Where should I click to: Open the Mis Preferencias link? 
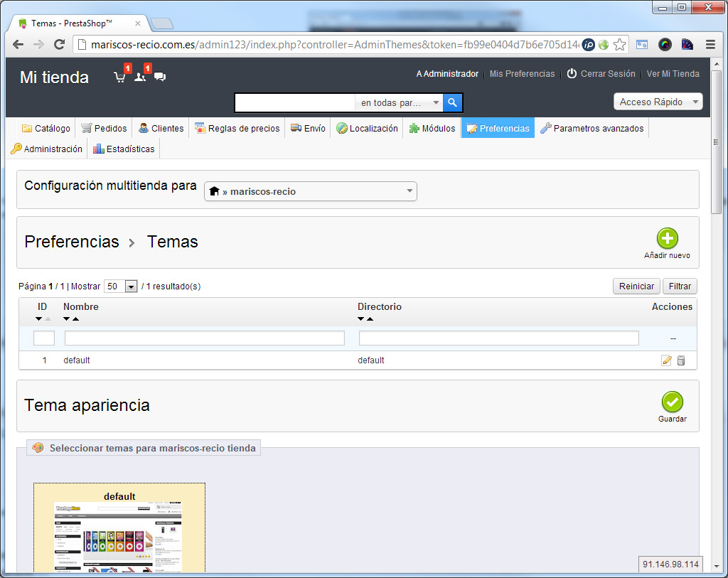point(522,74)
